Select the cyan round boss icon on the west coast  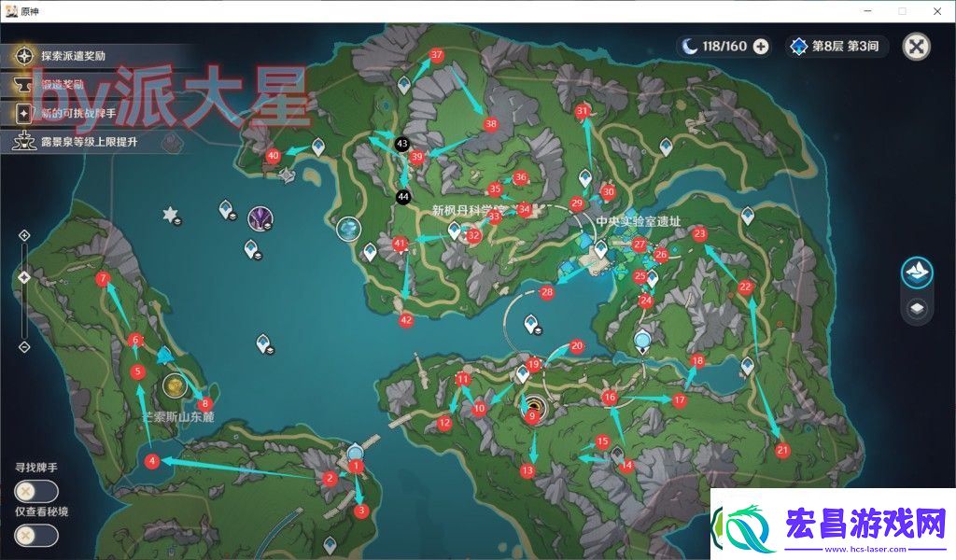(x=349, y=229)
